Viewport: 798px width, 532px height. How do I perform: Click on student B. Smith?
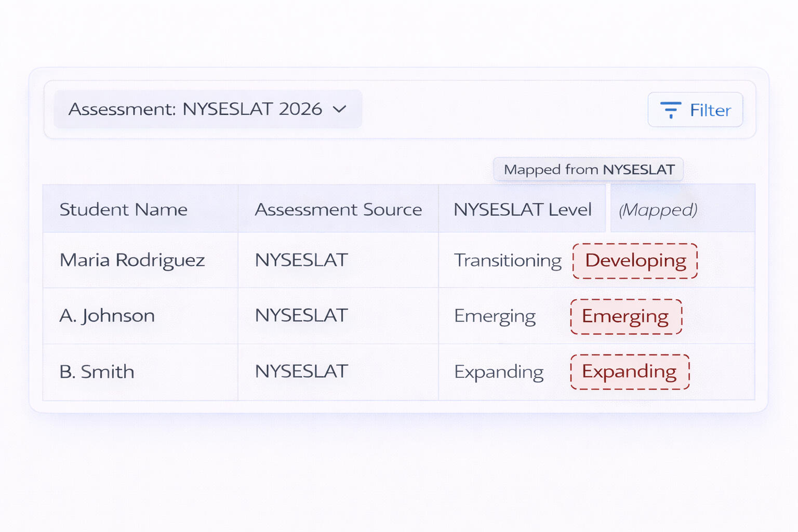click(97, 372)
